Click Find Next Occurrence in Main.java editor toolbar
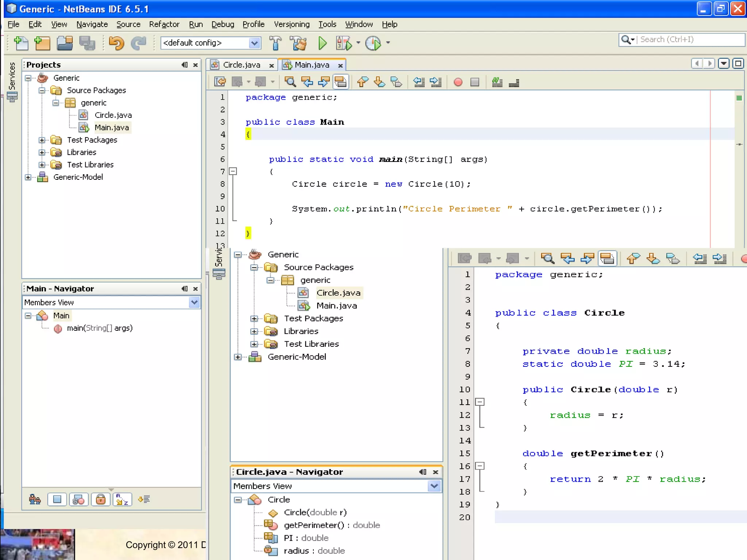Screen dimensions: 747x560 click(x=324, y=82)
